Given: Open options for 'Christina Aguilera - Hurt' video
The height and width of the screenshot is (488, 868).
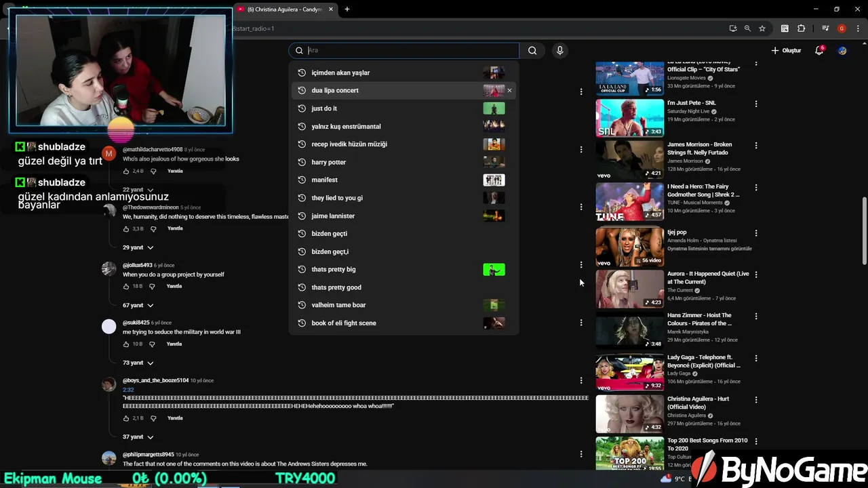Looking at the screenshot, I should click(756, 400).
